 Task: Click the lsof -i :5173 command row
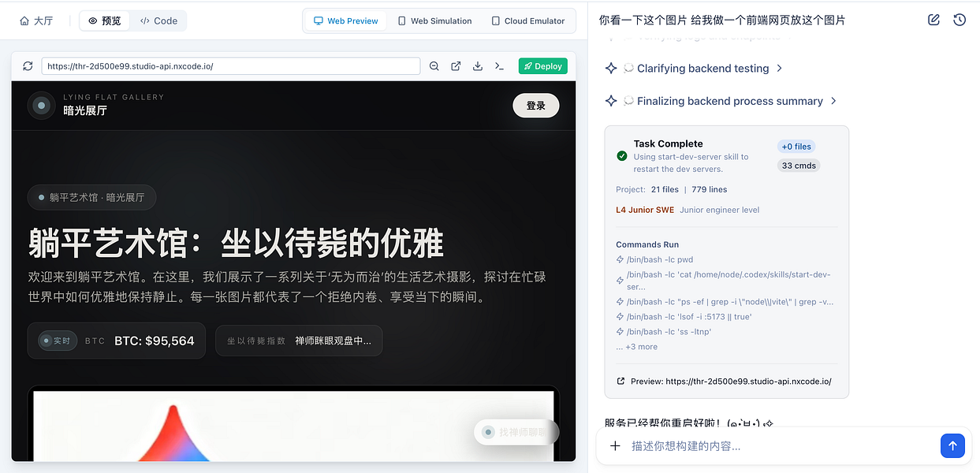pyautogui.click(x=684, y=317)
